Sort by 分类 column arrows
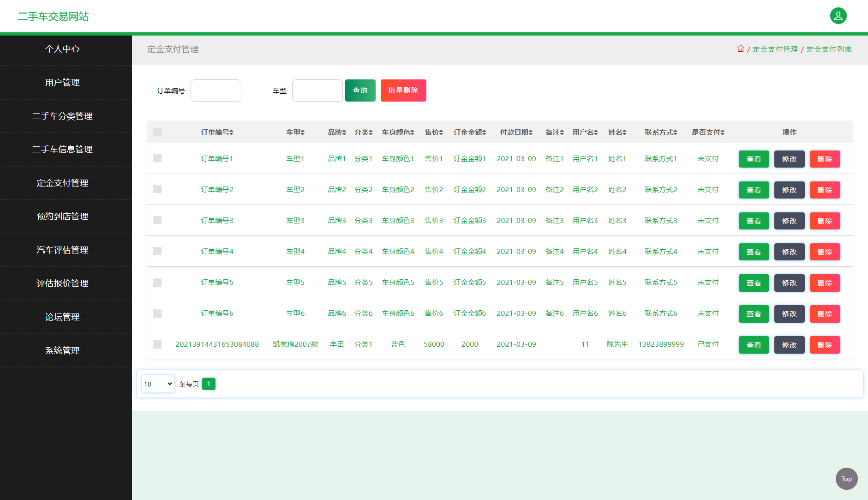Viewport: 868px width, 500px height. (371, 133)
